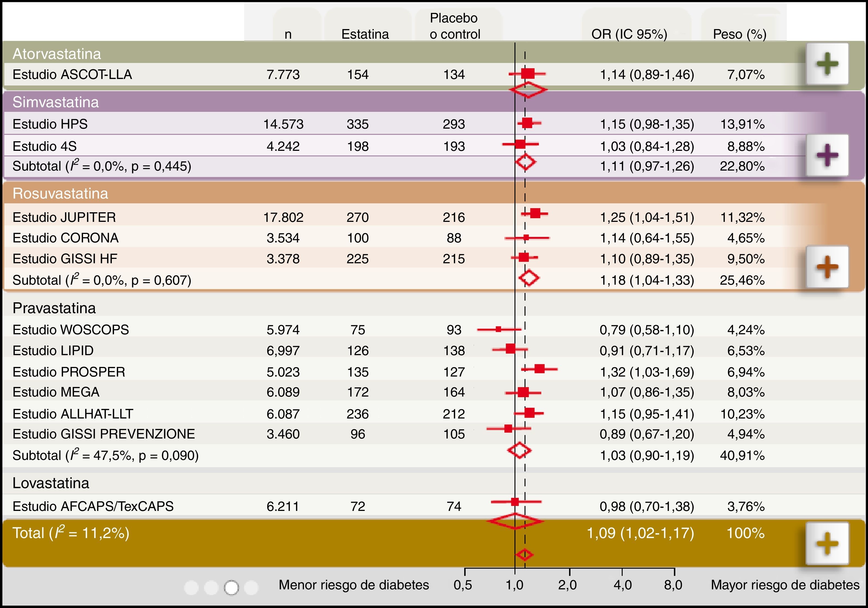Click the Atorvastatina section header
Viewport: 868px width, 608px height.
(x=57, y=54)
